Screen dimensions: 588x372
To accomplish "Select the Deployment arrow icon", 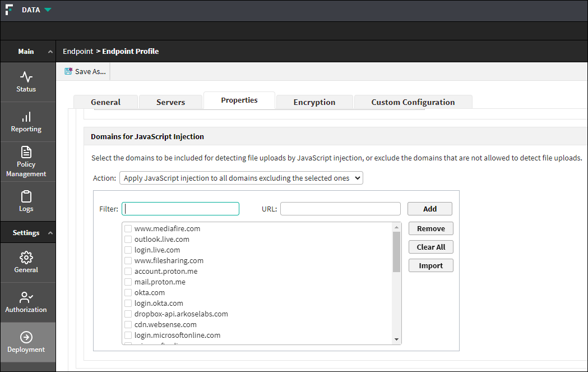I will (26, 337).
